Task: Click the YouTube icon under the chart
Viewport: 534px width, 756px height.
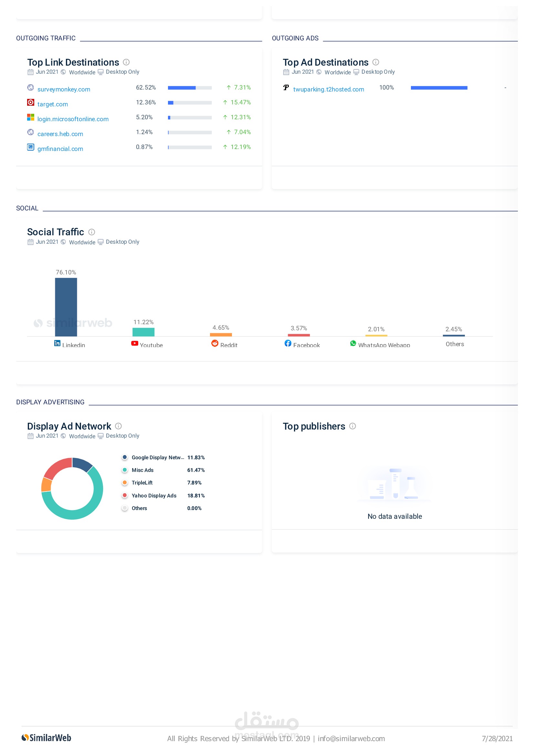Action: point(135,343)
